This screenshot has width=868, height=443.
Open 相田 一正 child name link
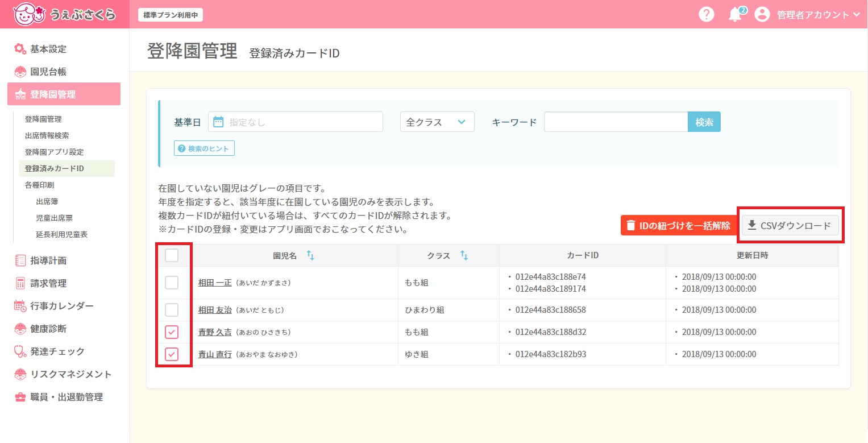(215, 283)
